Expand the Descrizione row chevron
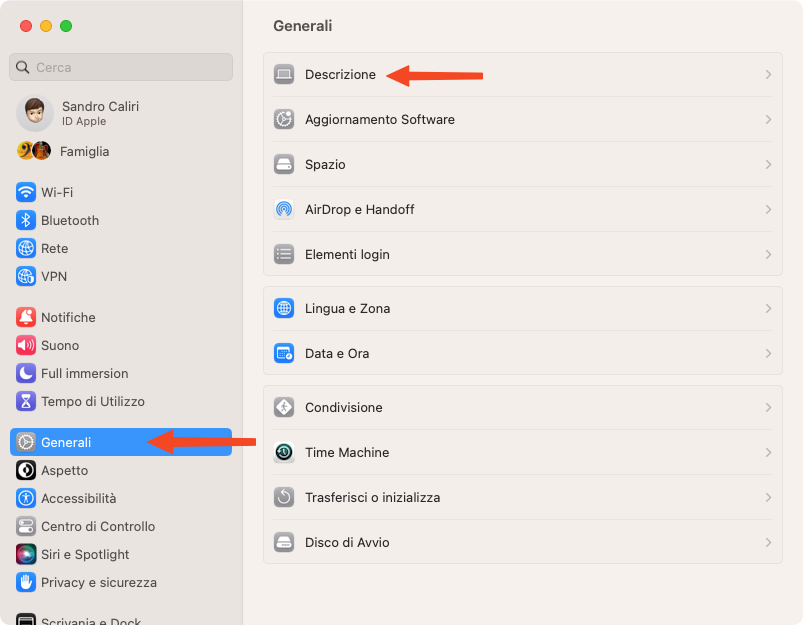This screenshot has width=803, height=625. [768, 75]
